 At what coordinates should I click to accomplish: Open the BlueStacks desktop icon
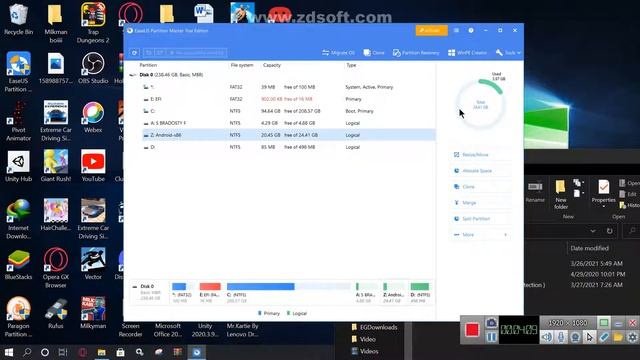[x=18, y=264]
